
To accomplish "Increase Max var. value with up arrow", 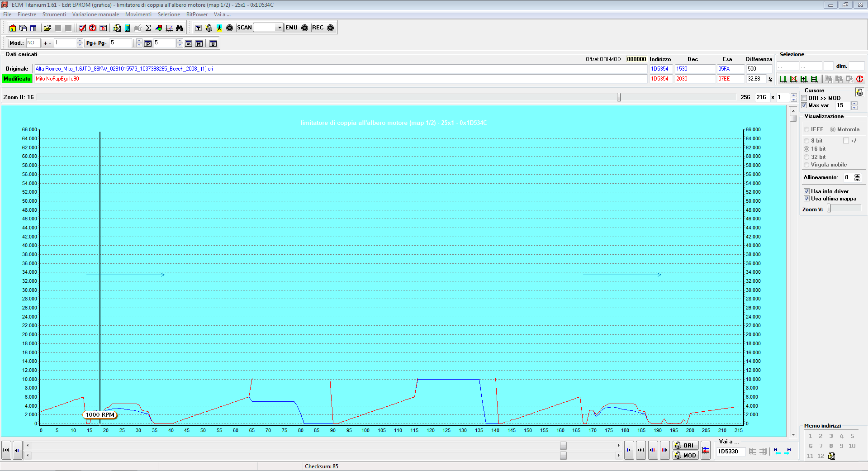I will (x=854, y=104).
